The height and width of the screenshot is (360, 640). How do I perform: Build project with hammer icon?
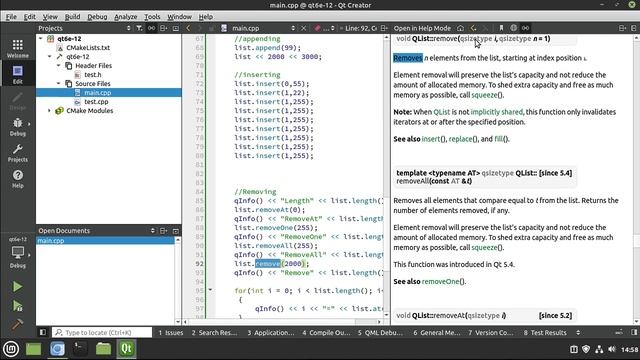click(x=17, y=324)
